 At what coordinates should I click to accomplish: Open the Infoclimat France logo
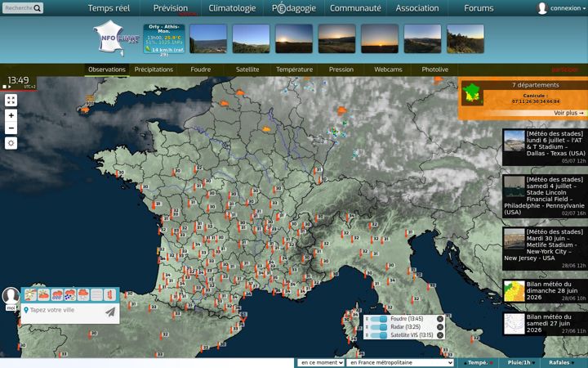115,38
